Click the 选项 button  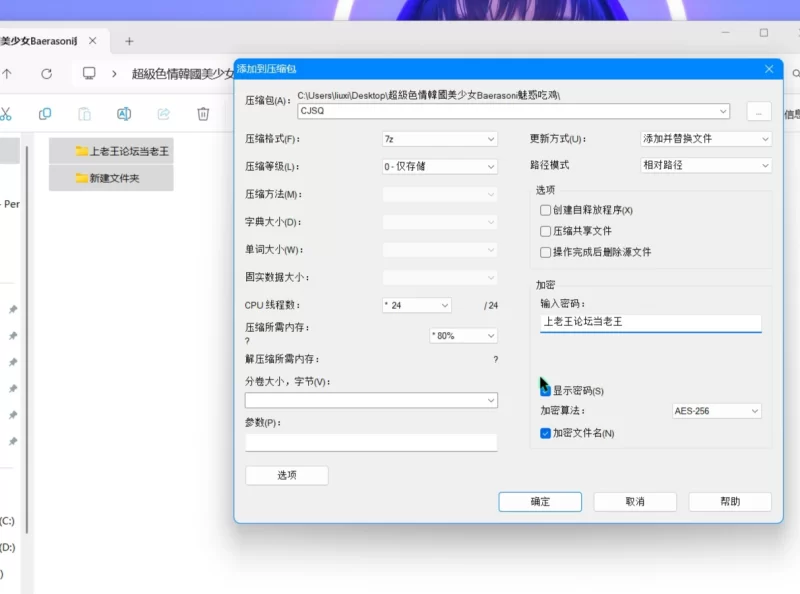point(287,476)
